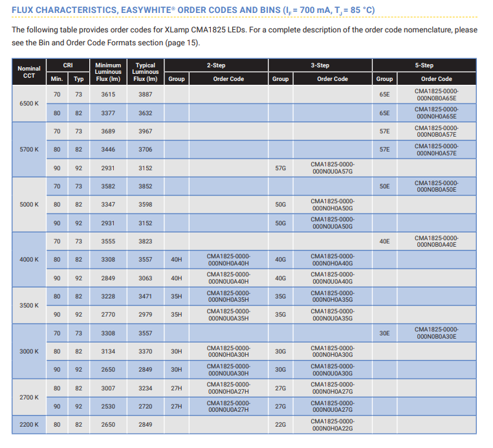Screen dimensions: 493x448
Task: Click the '50E' group cell
Action: [x=384, y=186]
